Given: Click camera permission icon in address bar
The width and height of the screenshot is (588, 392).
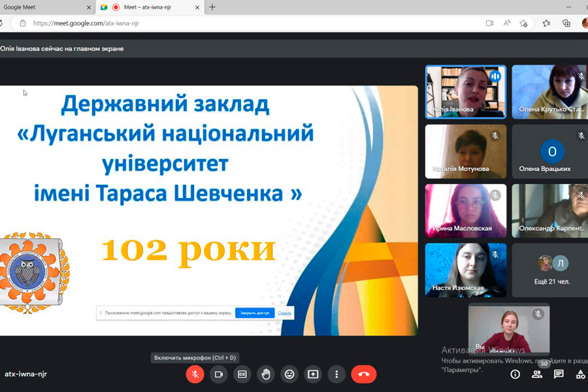Looking at the screenshot, I should point(489,24).
